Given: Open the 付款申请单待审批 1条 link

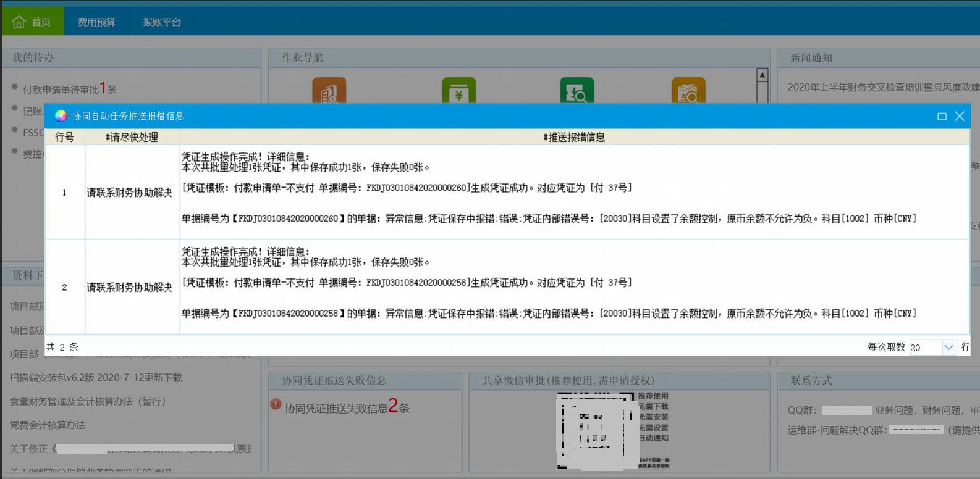Looking at the screenshot, I should click(x=69, y=89).
